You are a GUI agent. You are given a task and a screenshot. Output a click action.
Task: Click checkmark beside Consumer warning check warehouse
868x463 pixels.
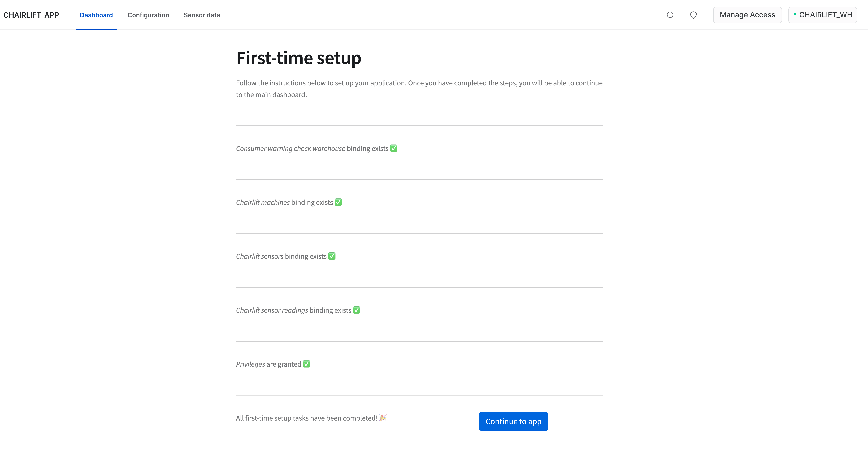pyautogui.click(x=394, y=148)
